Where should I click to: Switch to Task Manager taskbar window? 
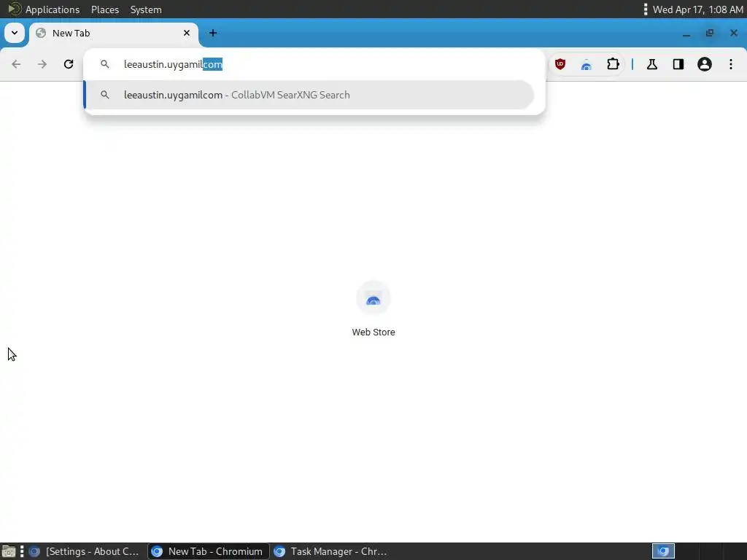point(332,551)
